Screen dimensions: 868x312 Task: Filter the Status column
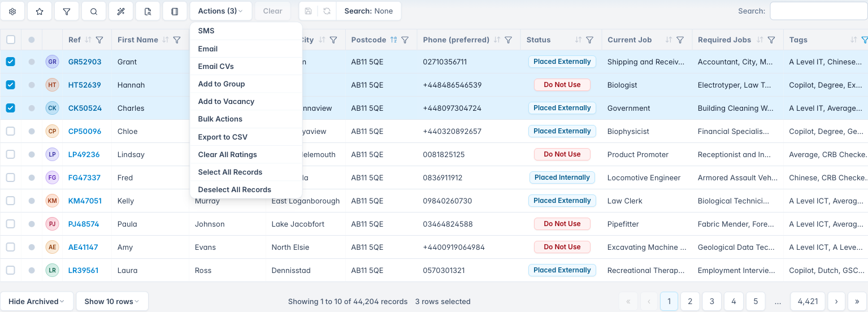click(589, 40)
